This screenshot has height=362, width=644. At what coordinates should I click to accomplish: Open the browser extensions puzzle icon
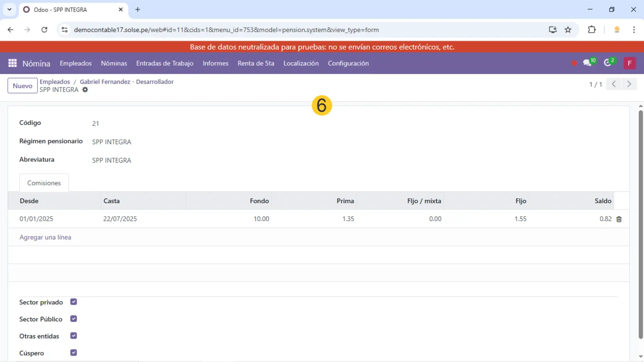pyautogui.click(x=592, y=30)
